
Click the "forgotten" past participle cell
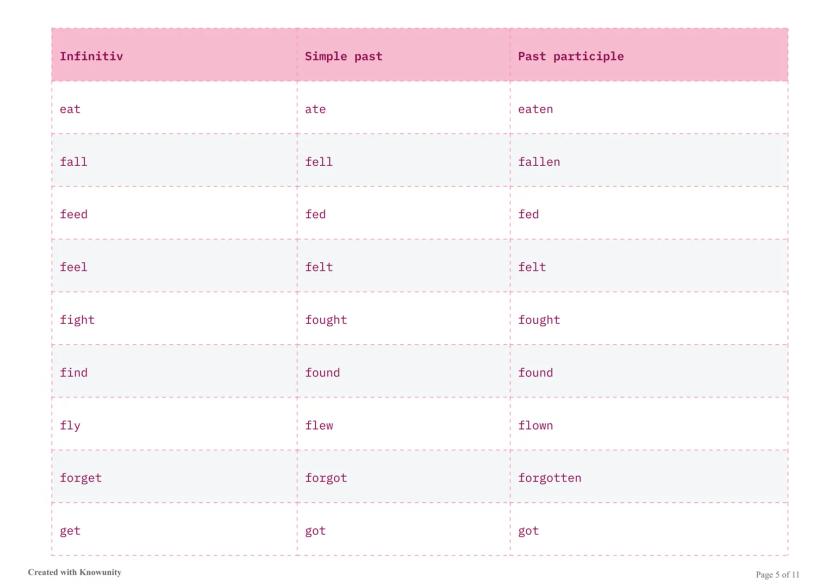coord(549,478)
